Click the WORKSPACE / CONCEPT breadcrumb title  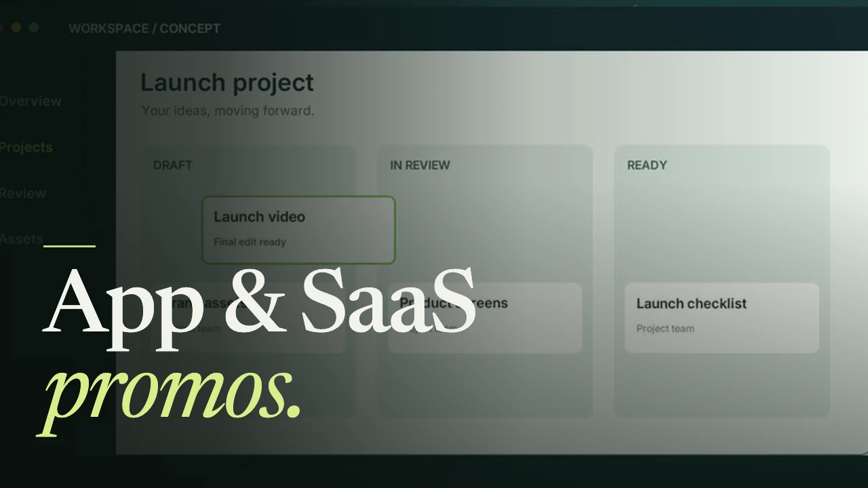(144, 28)
